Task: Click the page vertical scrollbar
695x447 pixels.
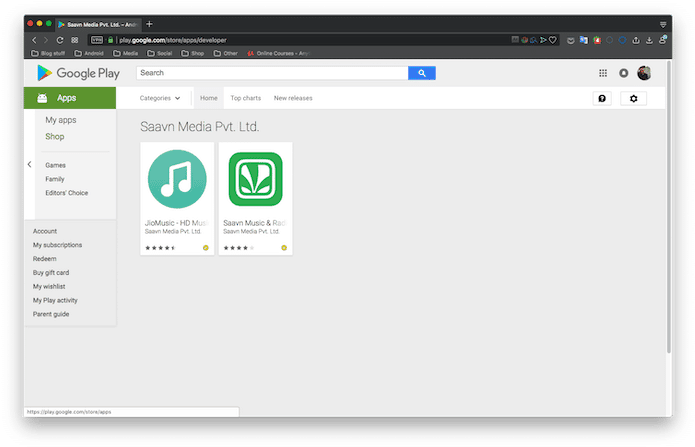Action: tap(668, 207)
